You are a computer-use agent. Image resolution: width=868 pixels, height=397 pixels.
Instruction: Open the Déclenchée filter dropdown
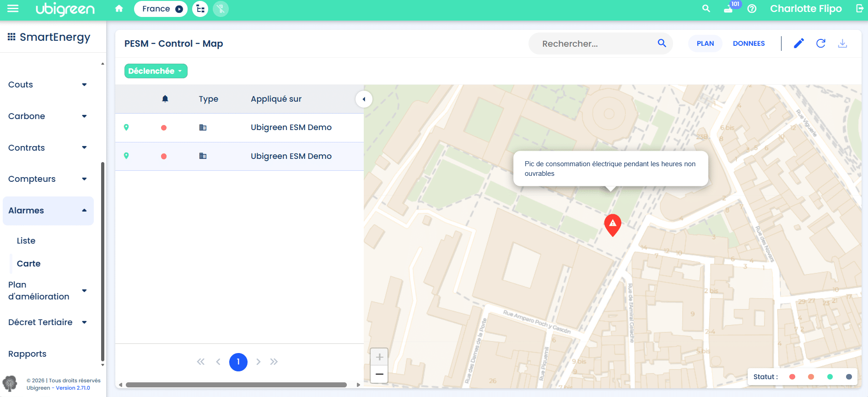pyautogui.click(x=156, y=71)
